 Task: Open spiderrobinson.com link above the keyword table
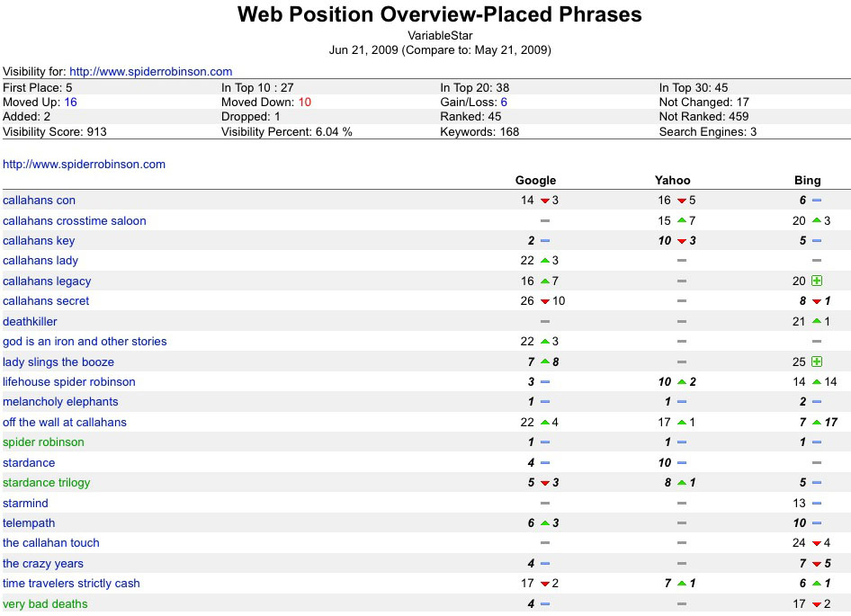pos(85,165)
